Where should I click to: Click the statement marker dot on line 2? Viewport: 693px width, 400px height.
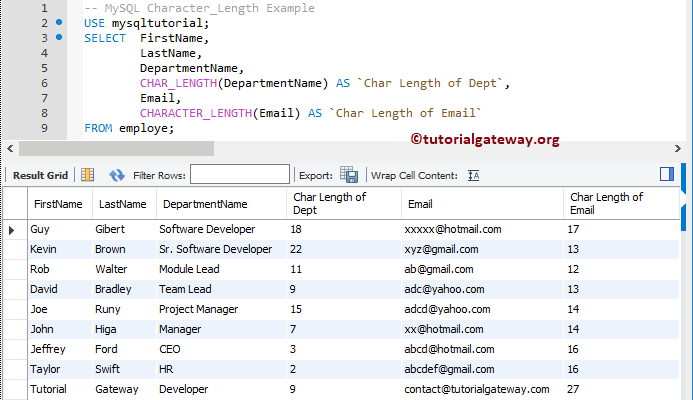(x=59, y=22)
